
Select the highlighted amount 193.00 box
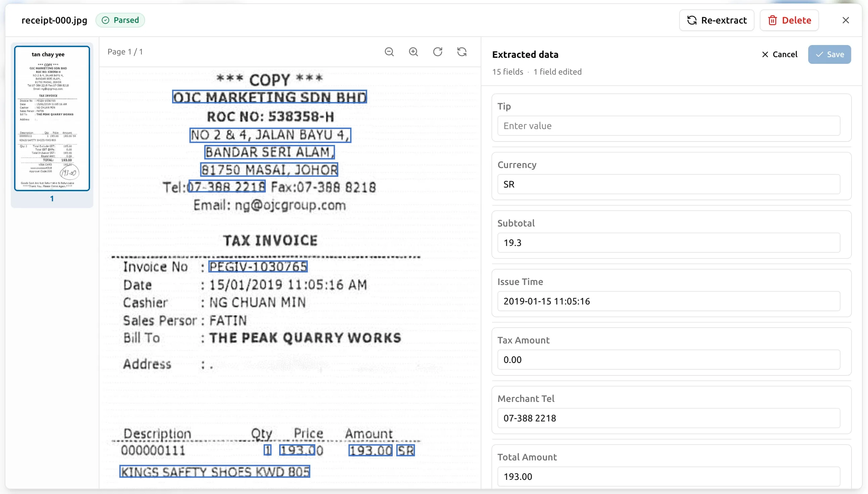[371, 451]
